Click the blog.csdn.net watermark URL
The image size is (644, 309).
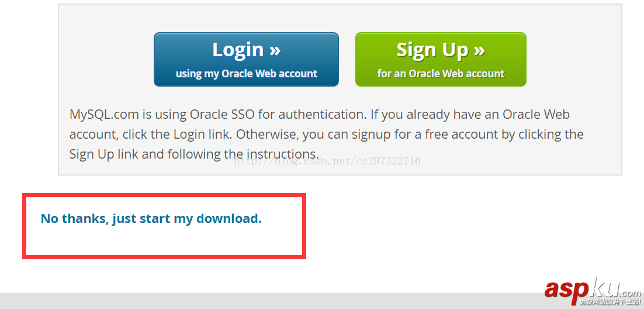[x=327, y=161]
